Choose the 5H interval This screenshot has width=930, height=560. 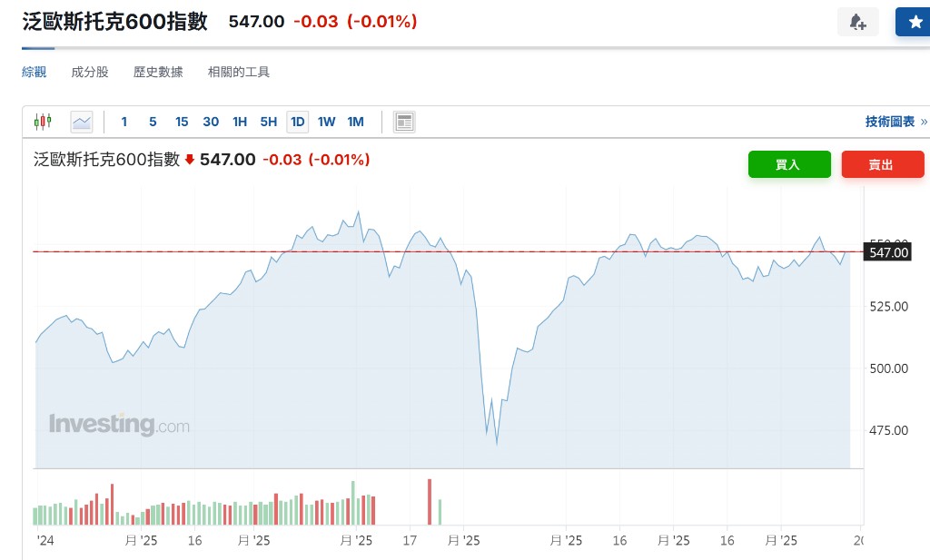[x=269, y=122]
